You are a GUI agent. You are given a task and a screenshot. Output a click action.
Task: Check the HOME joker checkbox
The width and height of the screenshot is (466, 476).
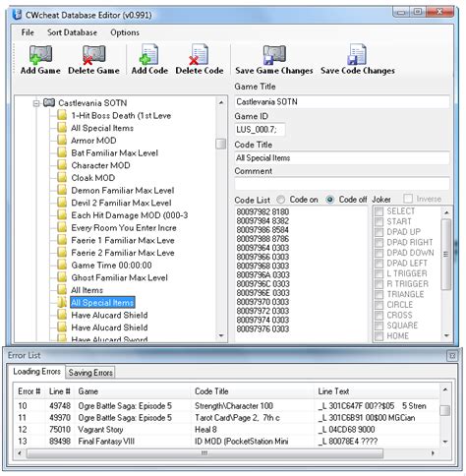pyautogui.click(x=379, y=336)
